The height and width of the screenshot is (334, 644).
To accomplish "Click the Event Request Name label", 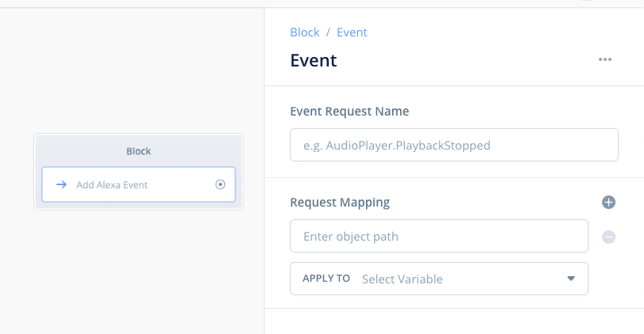I will point(349,111).
